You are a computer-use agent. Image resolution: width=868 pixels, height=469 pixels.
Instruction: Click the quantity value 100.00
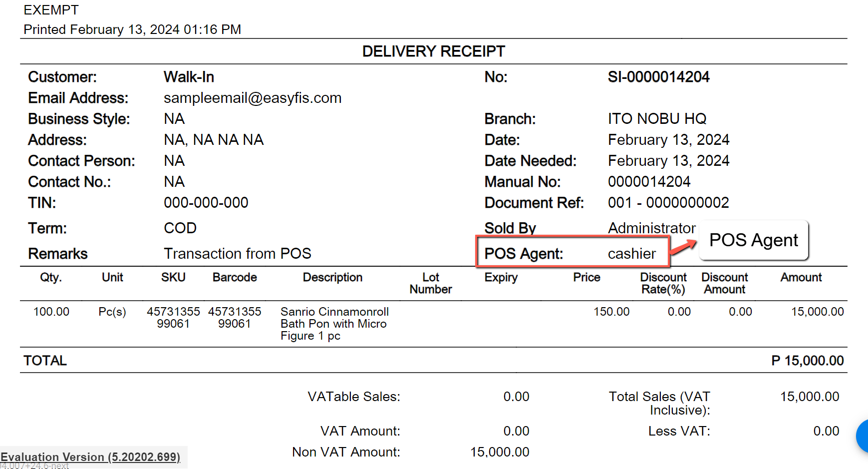click(51, 312)
